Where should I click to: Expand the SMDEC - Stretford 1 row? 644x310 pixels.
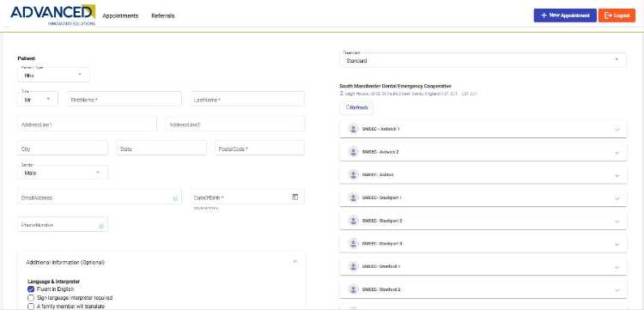pyautogui.click(x=483, y=266)
